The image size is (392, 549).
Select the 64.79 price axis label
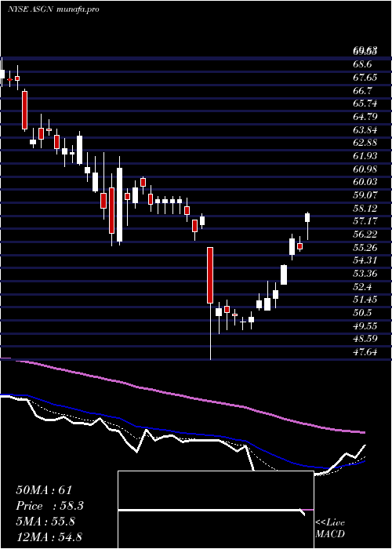[x=365, y=117]
